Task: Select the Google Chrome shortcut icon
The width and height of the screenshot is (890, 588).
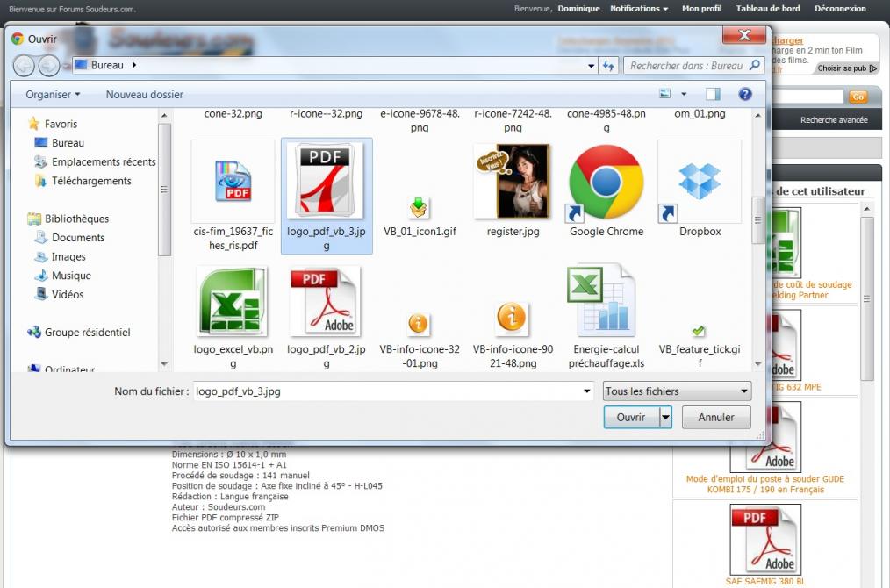Action: [x=606, y=183]
